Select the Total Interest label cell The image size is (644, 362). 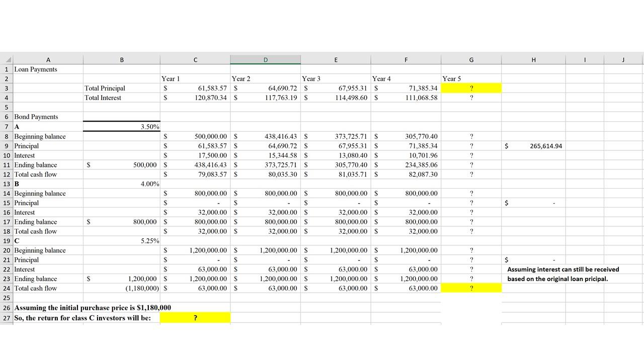click(x=122, y=98)
